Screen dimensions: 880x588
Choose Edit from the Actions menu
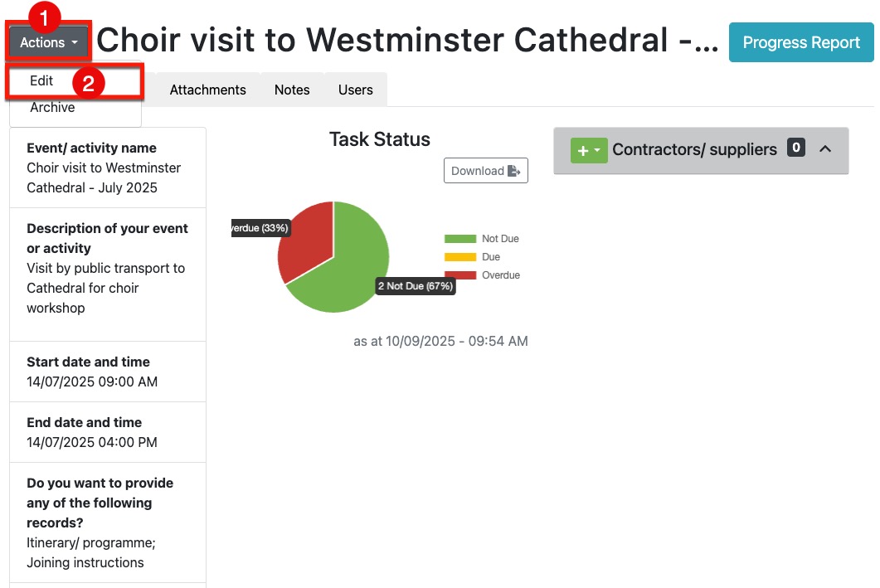(41, 80)
